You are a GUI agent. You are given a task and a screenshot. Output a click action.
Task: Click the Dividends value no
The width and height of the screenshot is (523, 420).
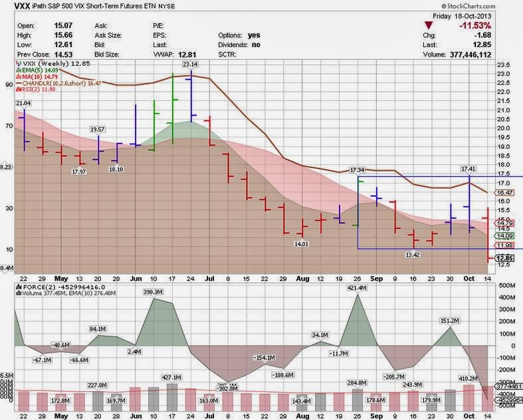256,45
